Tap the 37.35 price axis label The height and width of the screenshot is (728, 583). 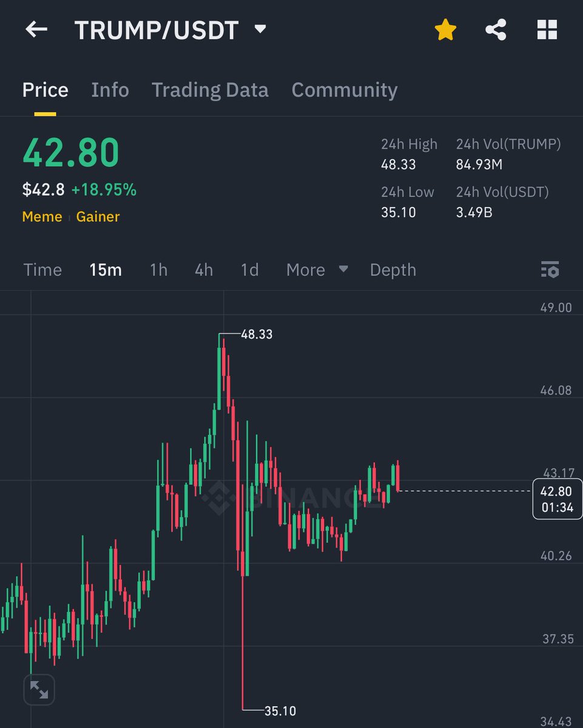tap(558, 639)
